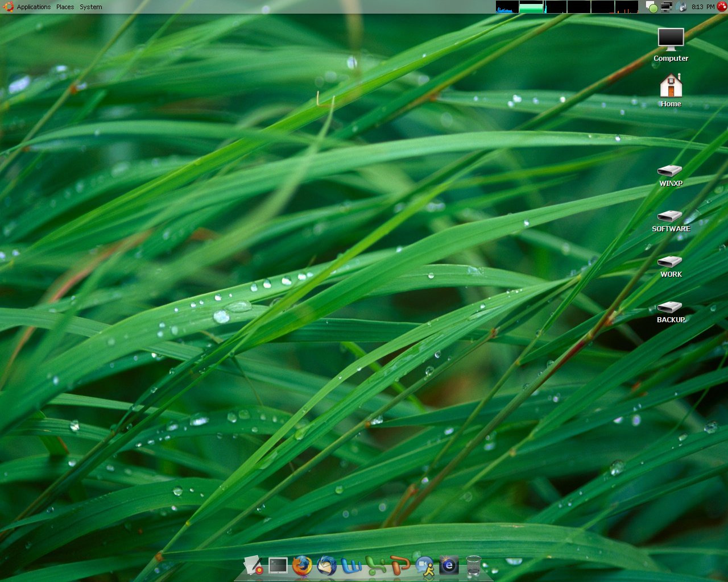This screenshot has height=582, width=728.
Task: Launch the Internet Explorer e icon in dock
Action: point(449,566)
